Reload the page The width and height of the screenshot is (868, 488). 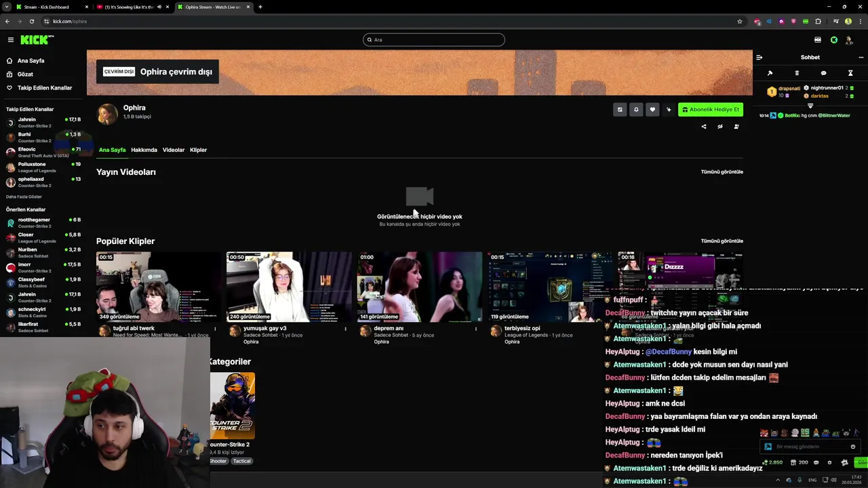[31, 21]
